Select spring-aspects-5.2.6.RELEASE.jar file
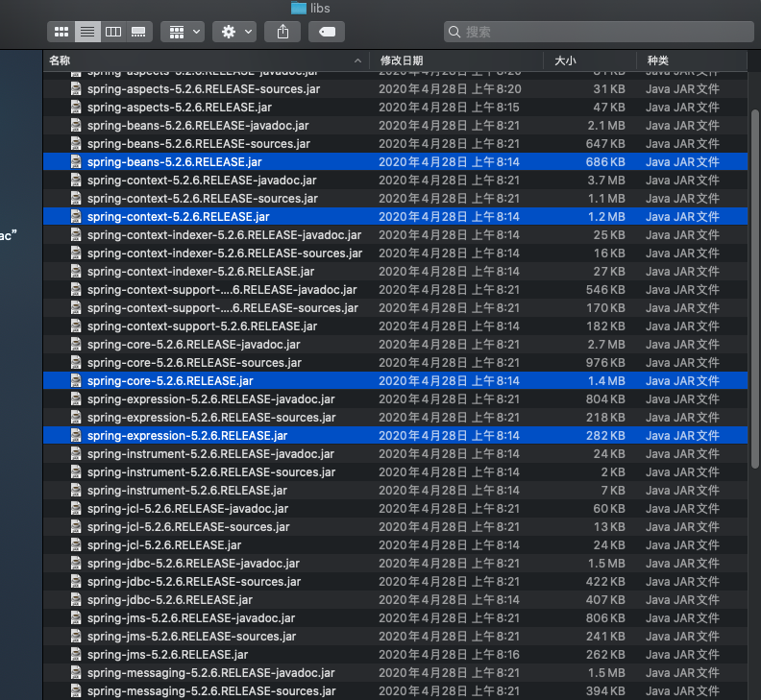761x700 pixels. click(396, 108)
